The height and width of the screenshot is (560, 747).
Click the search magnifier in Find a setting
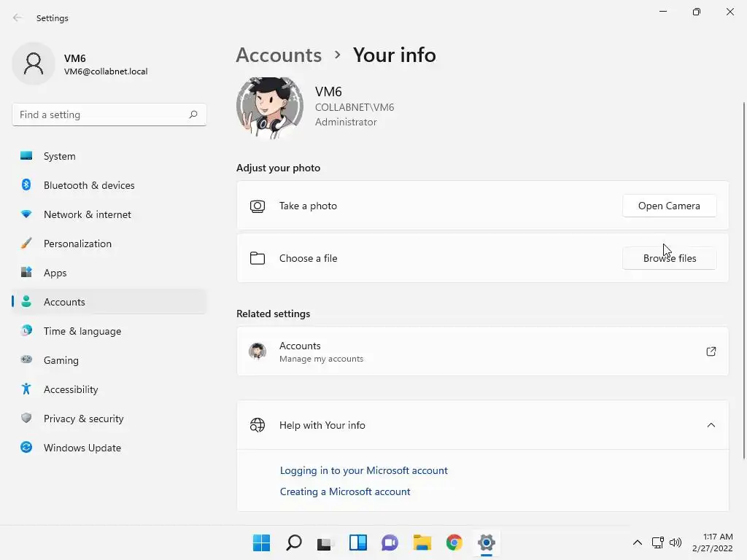click(x=193, y=114)
